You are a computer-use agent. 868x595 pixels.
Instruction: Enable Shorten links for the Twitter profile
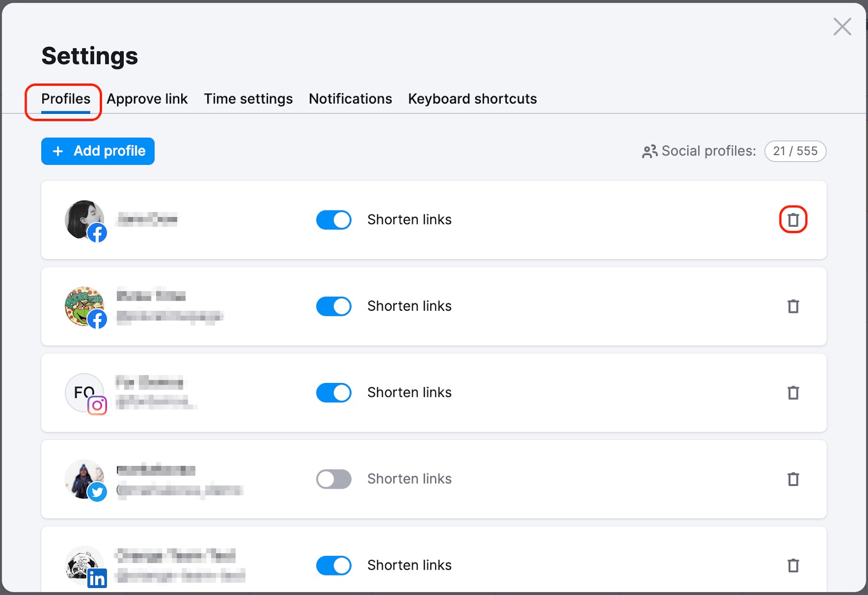[x=334, y=479]
